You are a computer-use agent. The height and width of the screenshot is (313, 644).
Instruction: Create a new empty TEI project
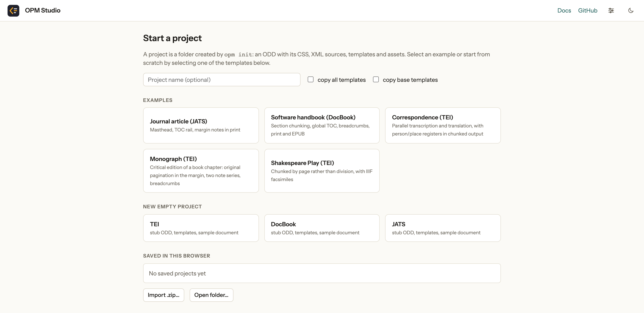tap(201, 228)
